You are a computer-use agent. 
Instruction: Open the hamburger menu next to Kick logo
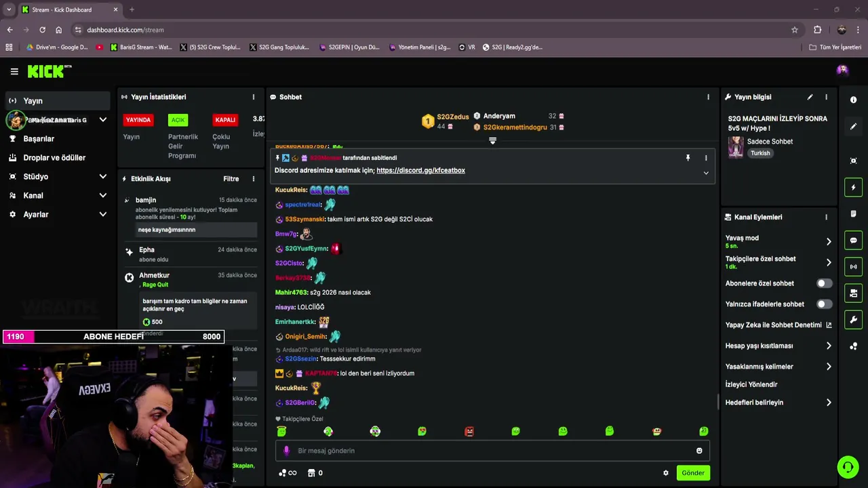[x=14, y=71]
